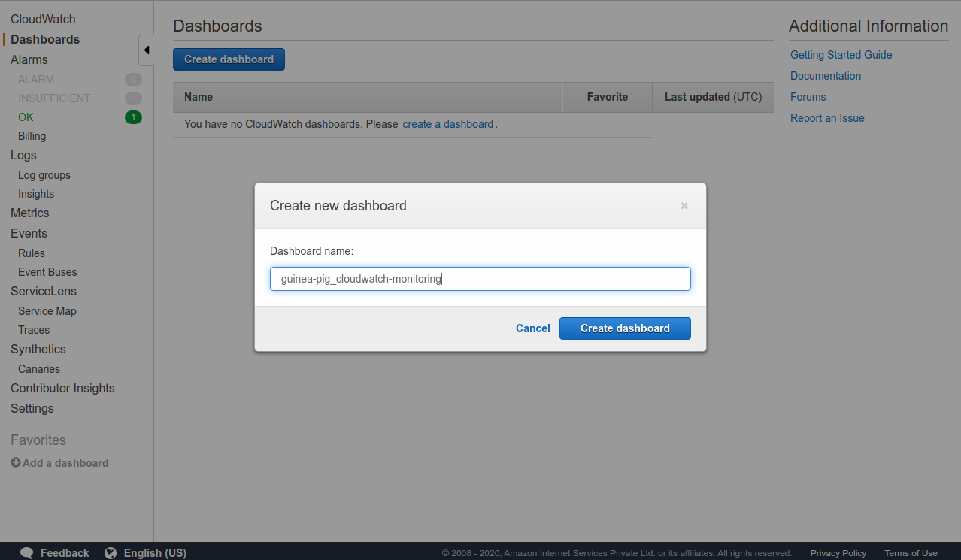Open Settings in sidebar
961x560 pixels.
tap(32, 409)
